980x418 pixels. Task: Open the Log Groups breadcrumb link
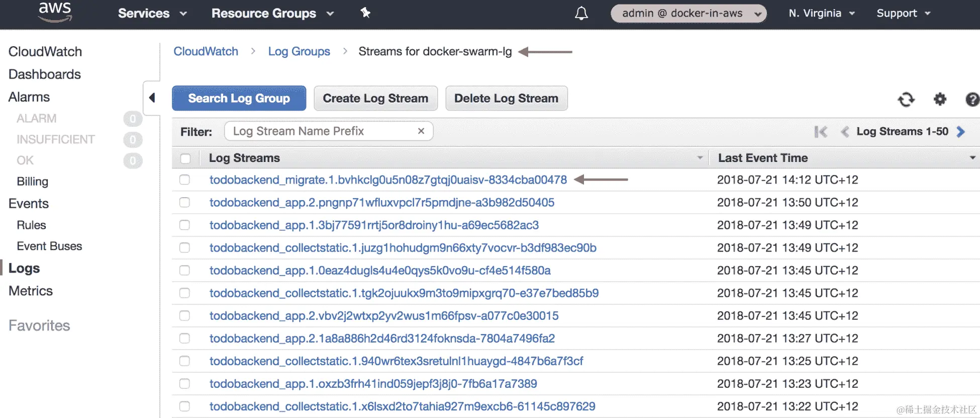coord(299,51)
